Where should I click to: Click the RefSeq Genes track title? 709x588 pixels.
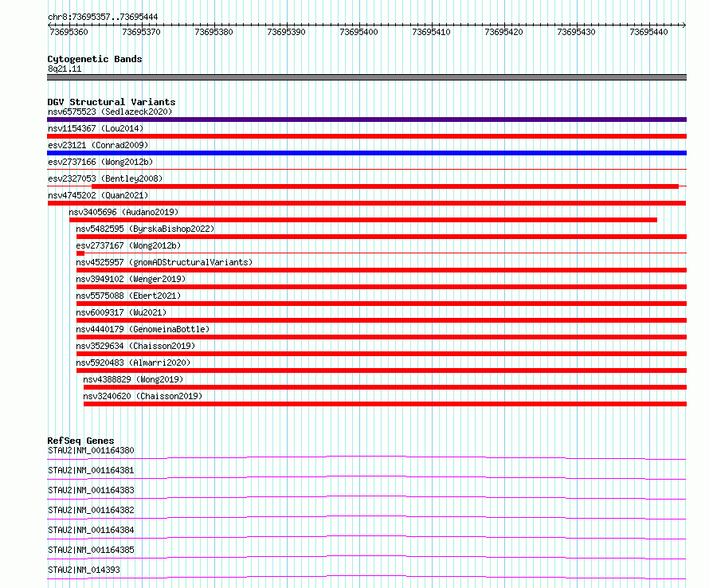(80, 441)
